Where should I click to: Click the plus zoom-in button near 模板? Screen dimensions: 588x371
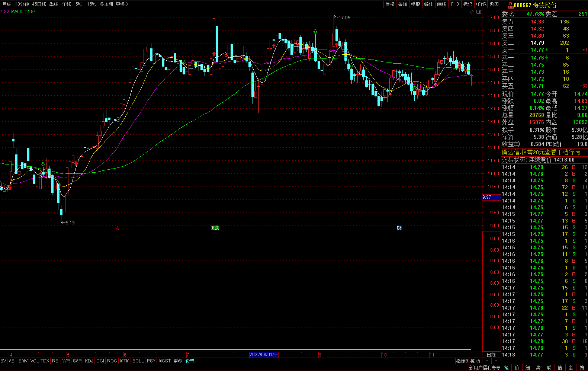coord(487,361)
